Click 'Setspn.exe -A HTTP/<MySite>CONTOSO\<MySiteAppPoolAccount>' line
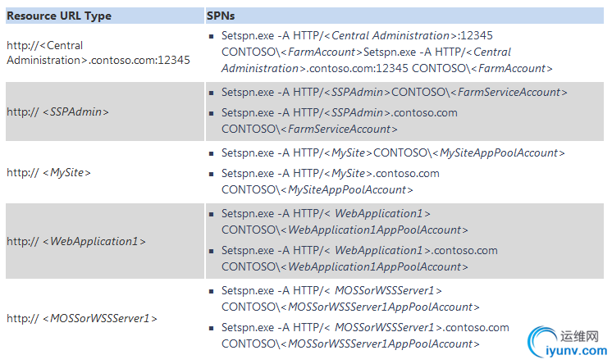Screen dimensions: 612x364 click(393, 153)
